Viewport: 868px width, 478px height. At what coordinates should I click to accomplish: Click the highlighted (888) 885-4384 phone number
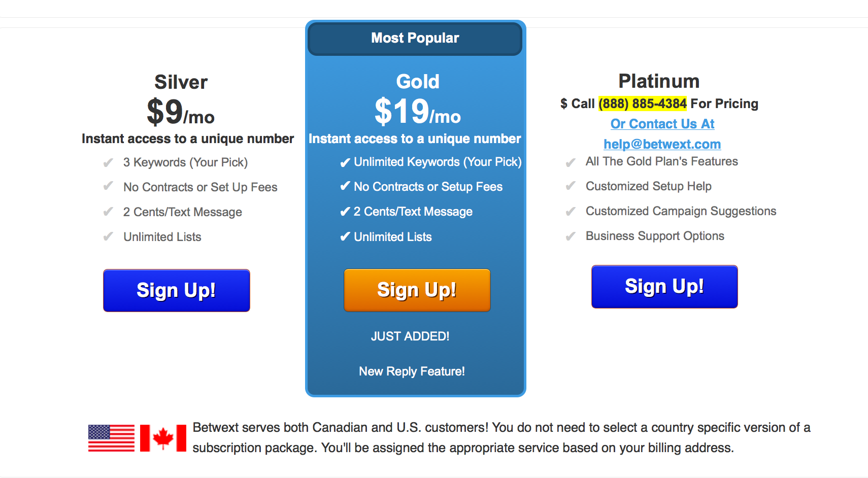point(643,104)
